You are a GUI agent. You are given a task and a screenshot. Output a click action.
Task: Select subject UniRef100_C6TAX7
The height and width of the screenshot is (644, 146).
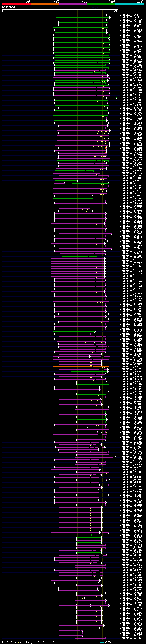(x=131, y=20)
